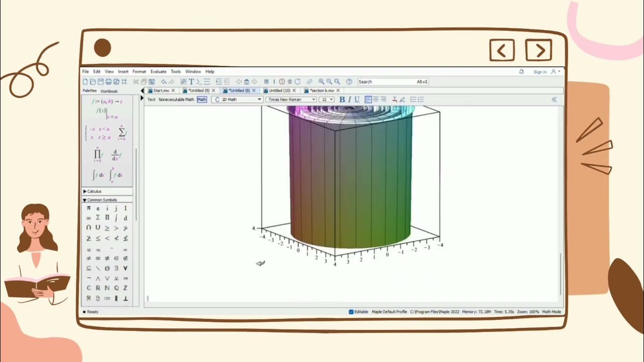Insert the pi symbol from Common Symbols
This screenshot has width=644, height=362.
tap(89, 208)
